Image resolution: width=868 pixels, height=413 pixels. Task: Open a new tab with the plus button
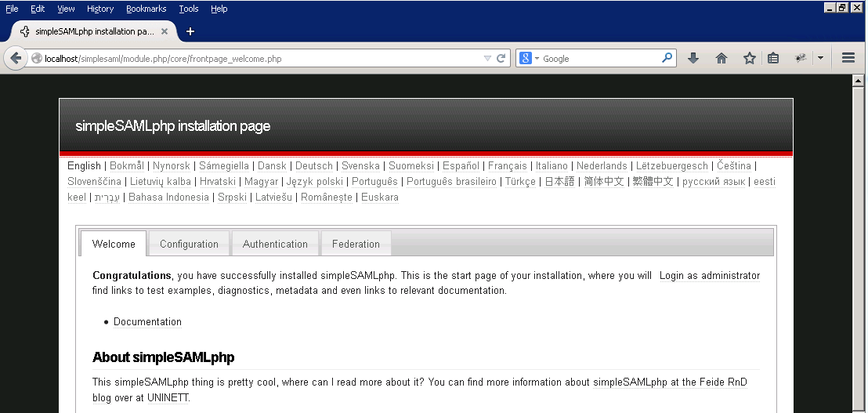190,31
